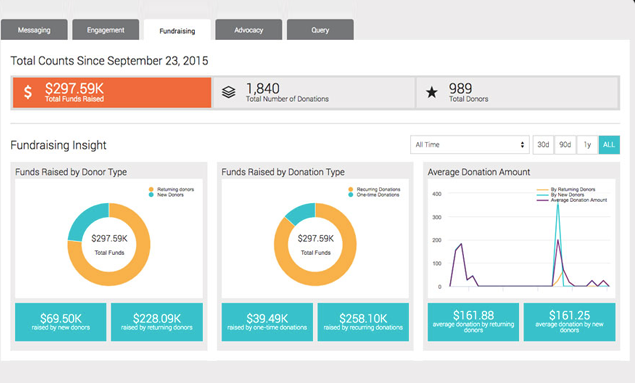Click the stacked layers icon beside 1,840

[228, 92]
